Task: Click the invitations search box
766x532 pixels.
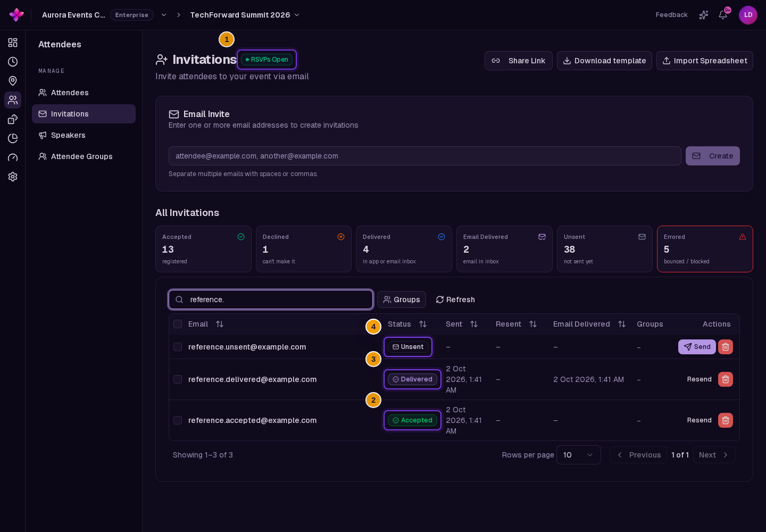Action: 271,300
